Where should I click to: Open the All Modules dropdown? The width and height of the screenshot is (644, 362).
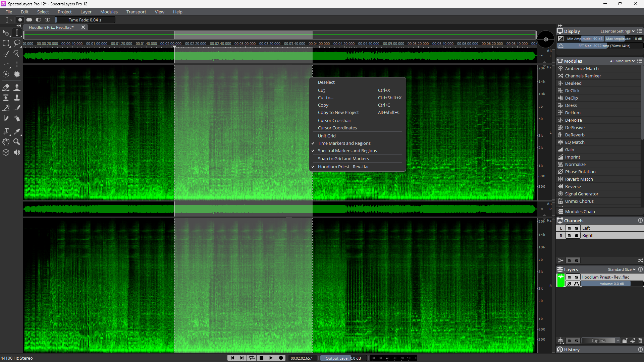click(x=622, y=61)
